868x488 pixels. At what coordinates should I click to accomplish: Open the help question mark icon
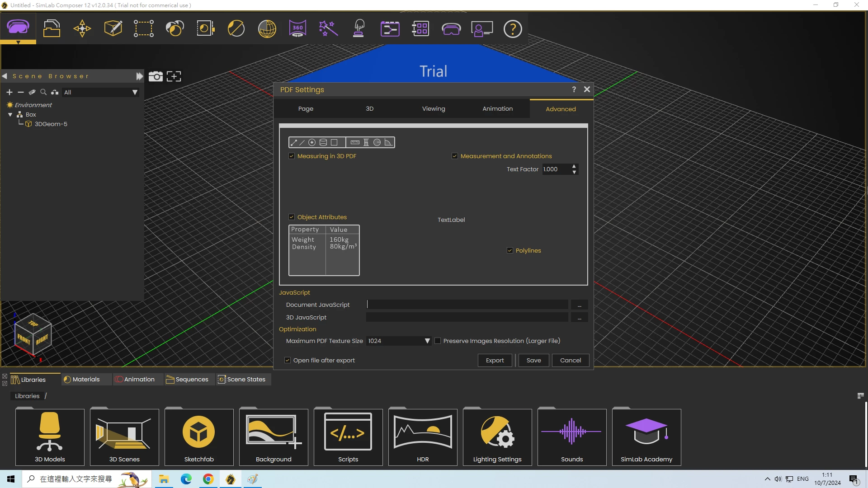point(513,28)
